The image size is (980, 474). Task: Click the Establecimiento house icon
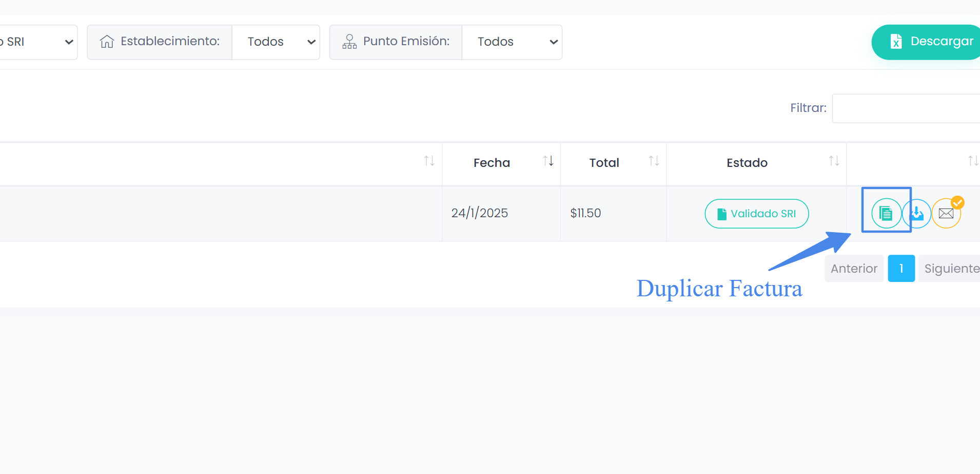tap(107, 41)
